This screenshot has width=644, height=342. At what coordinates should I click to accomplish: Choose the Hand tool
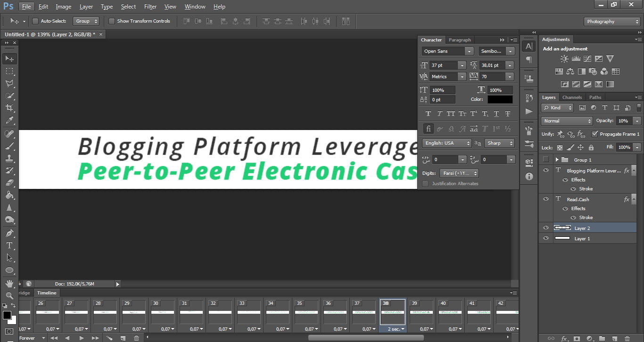click(x=9, y=284)
